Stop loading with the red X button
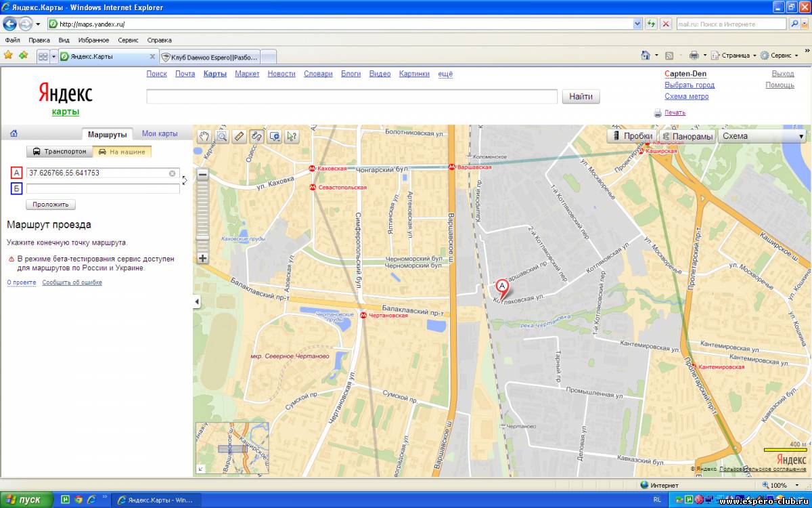 [666, 24]
